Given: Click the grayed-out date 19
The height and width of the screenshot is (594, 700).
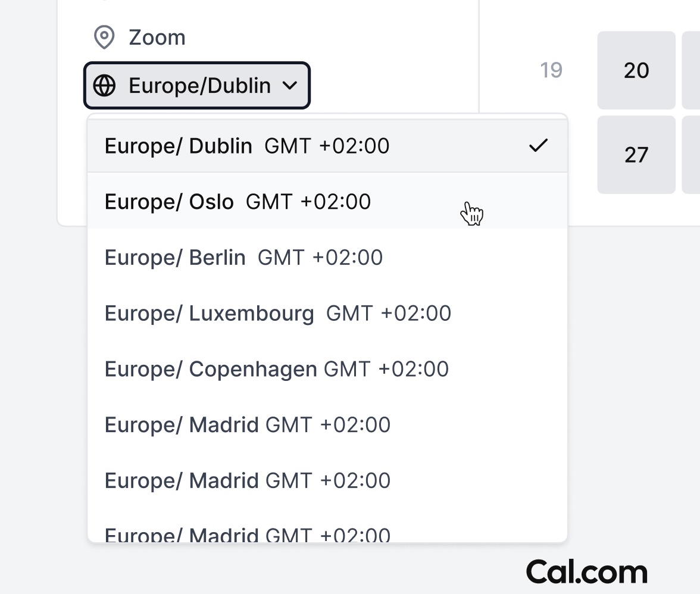Looking at the screenshot, I should tap(551, 70).
